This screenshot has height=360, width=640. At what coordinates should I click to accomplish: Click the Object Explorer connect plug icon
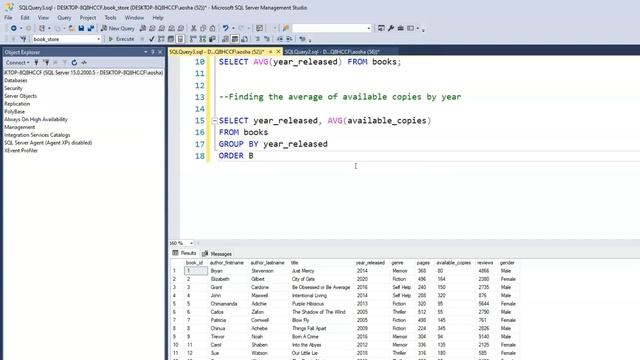tap(36, 62)
